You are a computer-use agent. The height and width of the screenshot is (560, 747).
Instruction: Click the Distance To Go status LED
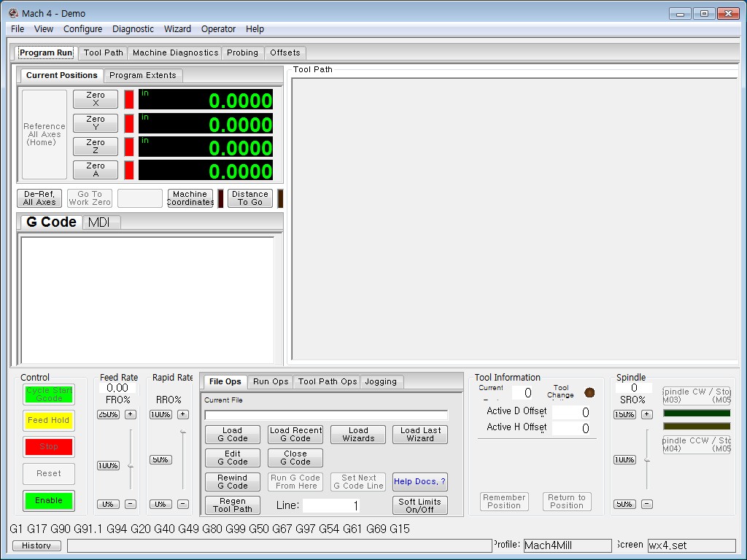tap(281, 198)
